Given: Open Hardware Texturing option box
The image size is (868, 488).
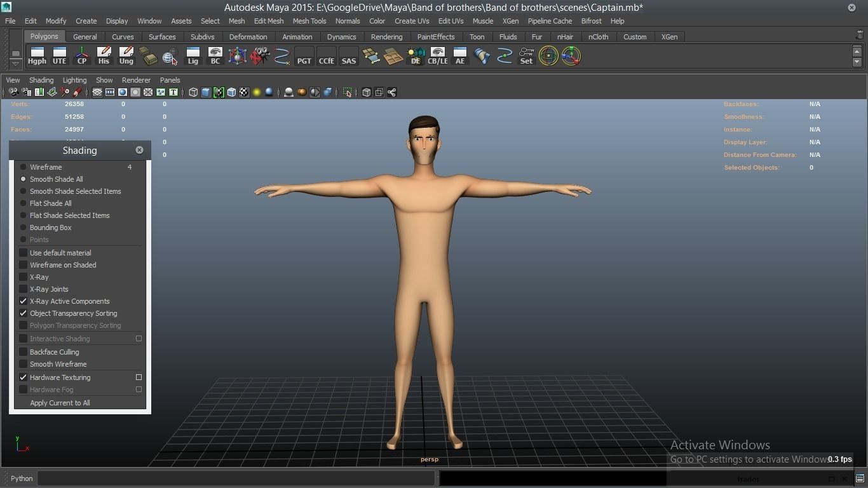Looking at the screenshot, I should [x=139, y=377].
